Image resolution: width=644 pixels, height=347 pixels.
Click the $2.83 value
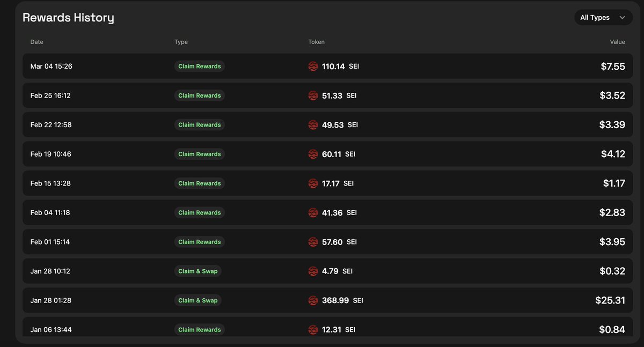coord(612,213)
